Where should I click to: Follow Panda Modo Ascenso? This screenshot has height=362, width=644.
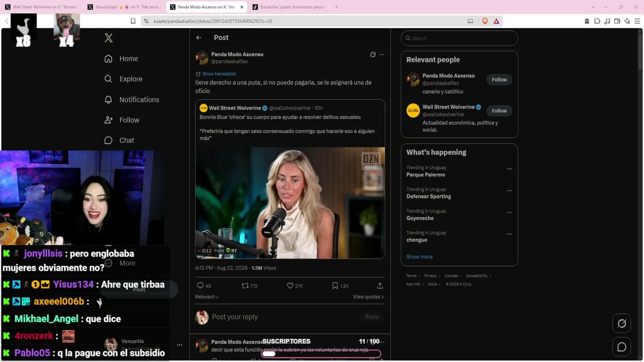coord(499,79)
